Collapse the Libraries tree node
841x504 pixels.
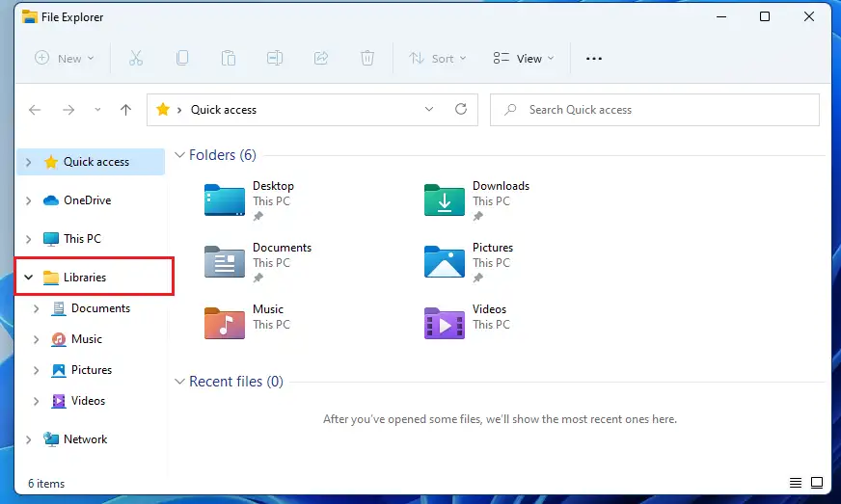click(28, 278)
